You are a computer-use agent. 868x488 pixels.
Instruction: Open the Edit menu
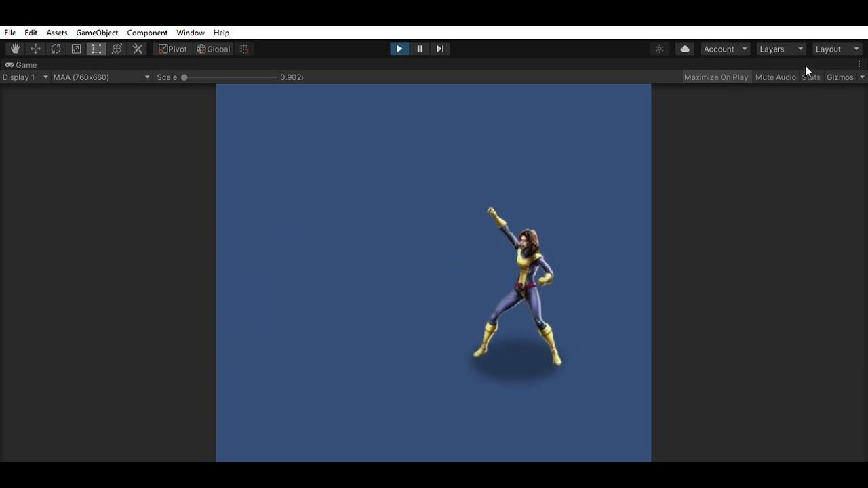pos(31,33)
